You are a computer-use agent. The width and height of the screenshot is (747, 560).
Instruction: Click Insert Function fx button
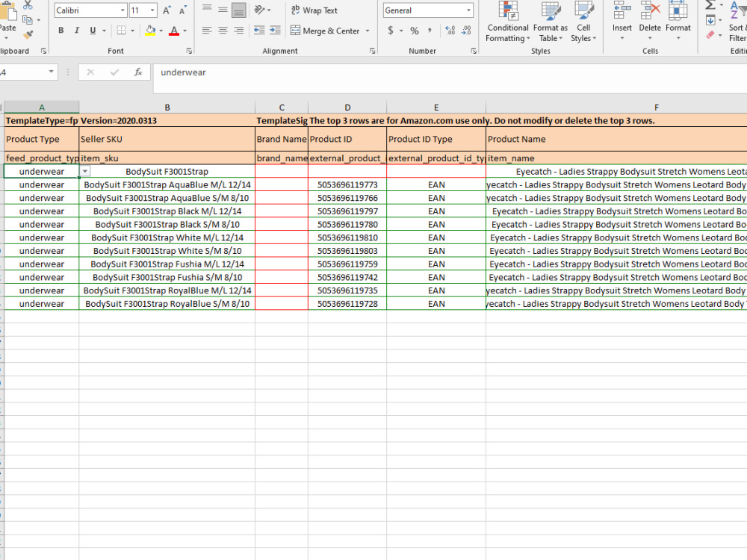point(138,72)
